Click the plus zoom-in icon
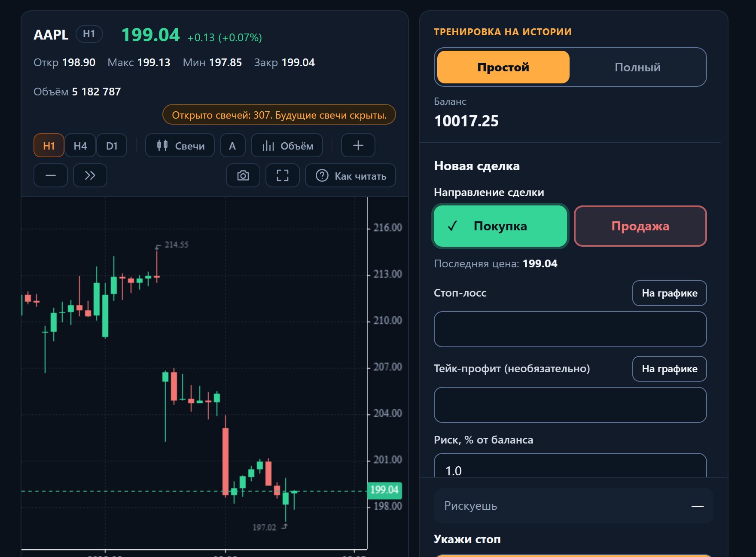This screenshot has width=756, height=557. click(358, 146)
